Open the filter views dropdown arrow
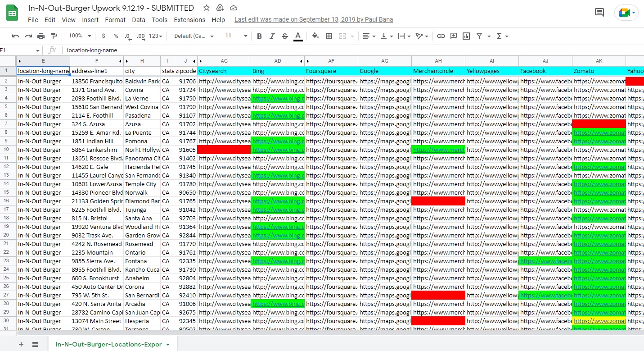The image size is (644, 351). pyautogui.click(x=489, y=36)
